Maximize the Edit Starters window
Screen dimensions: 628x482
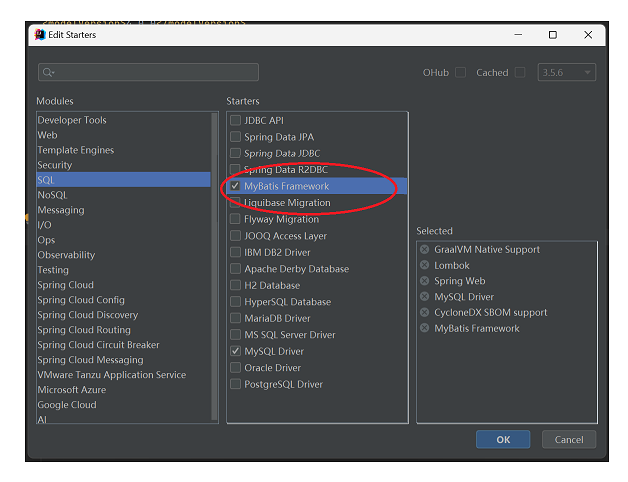(x=553, y=35)
